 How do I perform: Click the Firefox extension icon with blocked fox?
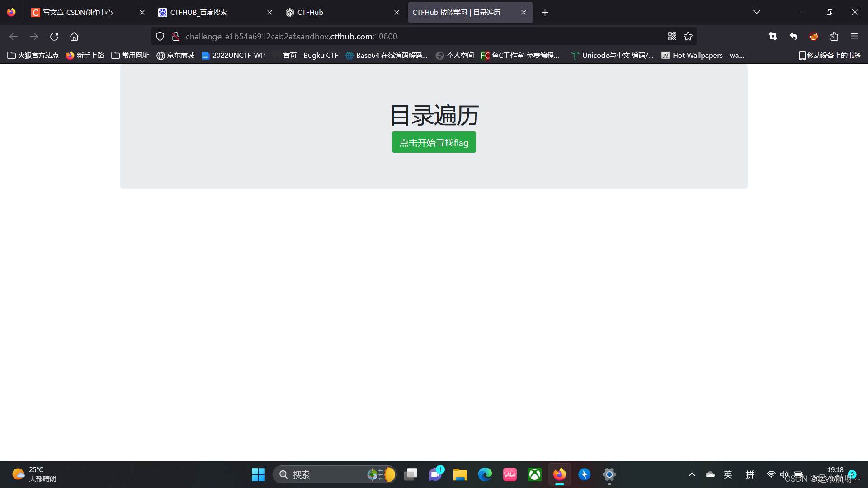click(814, 36)
